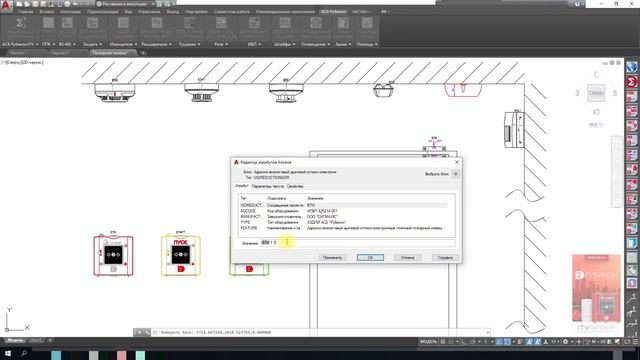640x360 pixels.
Task: Open the Вставка ribbon tab
Action: click(47, 12)
